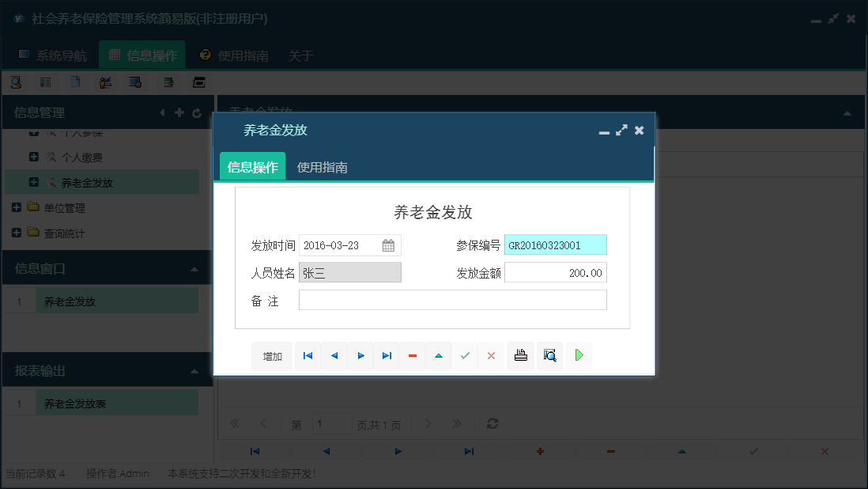Select the document icon in the main toolbar

[x=75, y=81]
